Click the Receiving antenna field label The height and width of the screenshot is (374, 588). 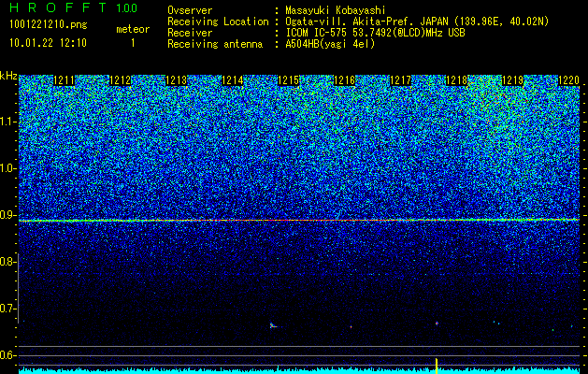pyautogui.click(x=215, y=44)
